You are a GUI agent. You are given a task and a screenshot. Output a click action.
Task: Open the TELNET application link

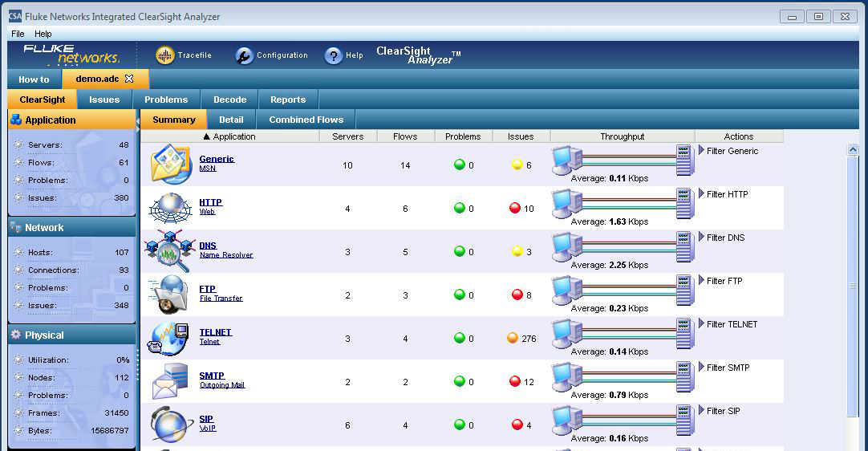(215, 332)
